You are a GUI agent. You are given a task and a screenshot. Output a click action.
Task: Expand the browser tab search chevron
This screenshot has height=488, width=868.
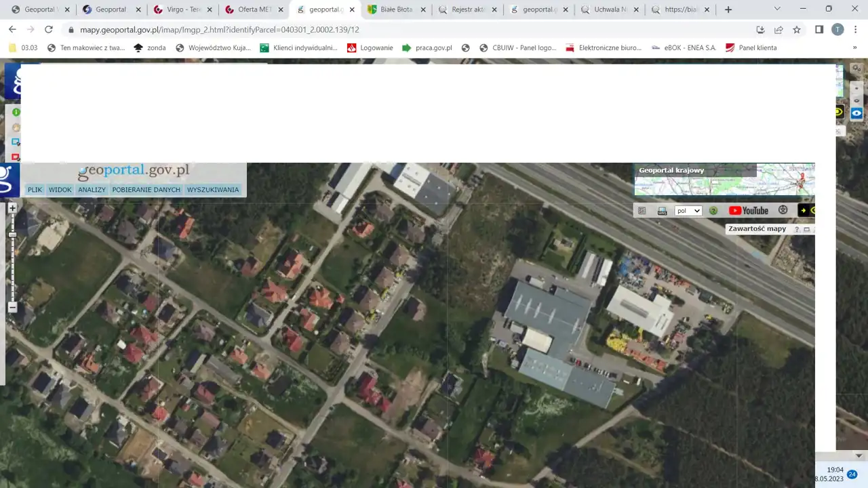tap(777, 9)
